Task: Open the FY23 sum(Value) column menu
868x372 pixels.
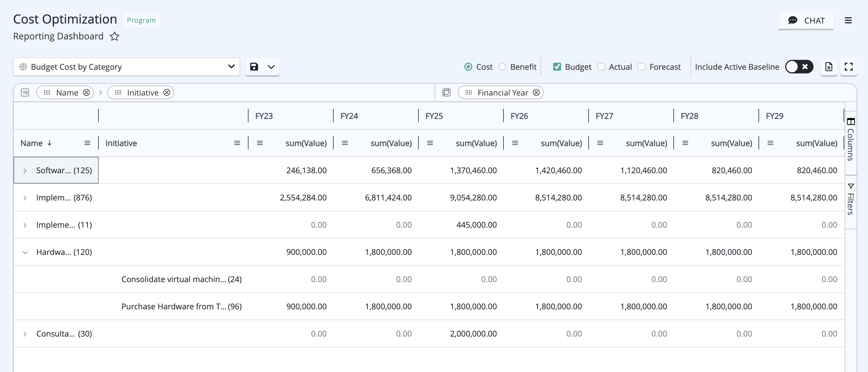Action: (x=260, y=143)
